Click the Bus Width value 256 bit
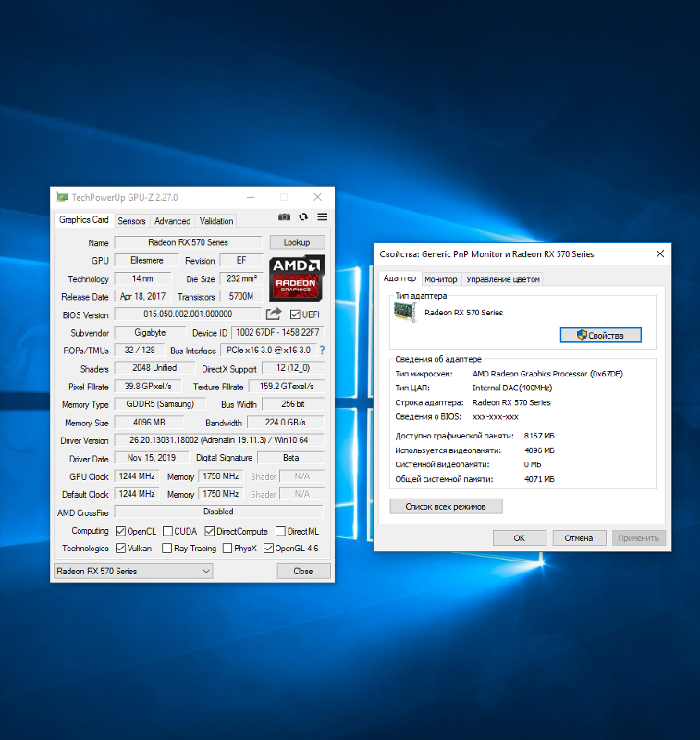The height and width of the screenshot is (740, 700). click(293, 404)
